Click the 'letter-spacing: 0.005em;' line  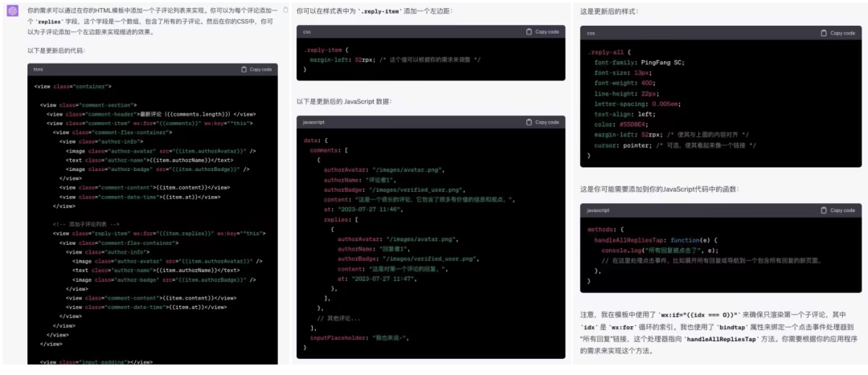click(637, 104)
